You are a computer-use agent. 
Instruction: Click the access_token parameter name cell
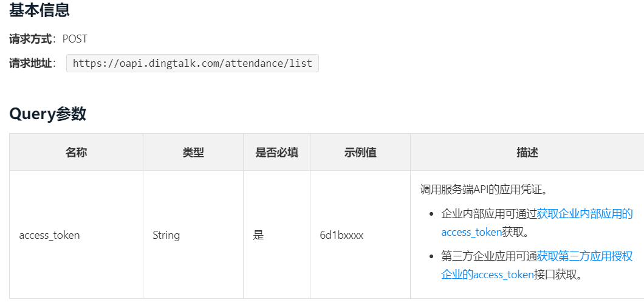point(49,235)
